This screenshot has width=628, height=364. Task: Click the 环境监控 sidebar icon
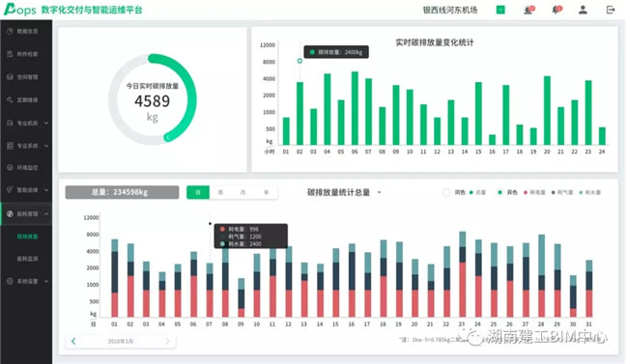(x=10, y=167)
